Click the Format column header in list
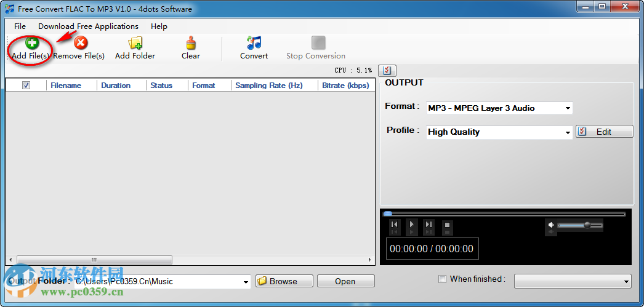The image size is (644, 307). tap(209, 86)
